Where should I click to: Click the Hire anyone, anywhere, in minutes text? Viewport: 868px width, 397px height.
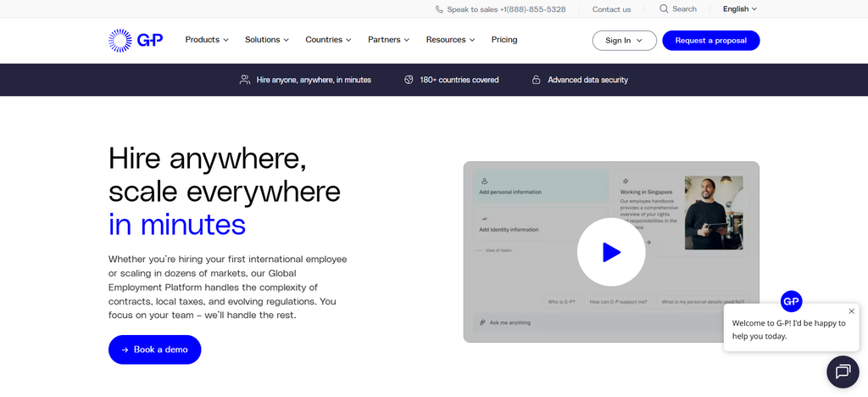click(x=314, y=80)
